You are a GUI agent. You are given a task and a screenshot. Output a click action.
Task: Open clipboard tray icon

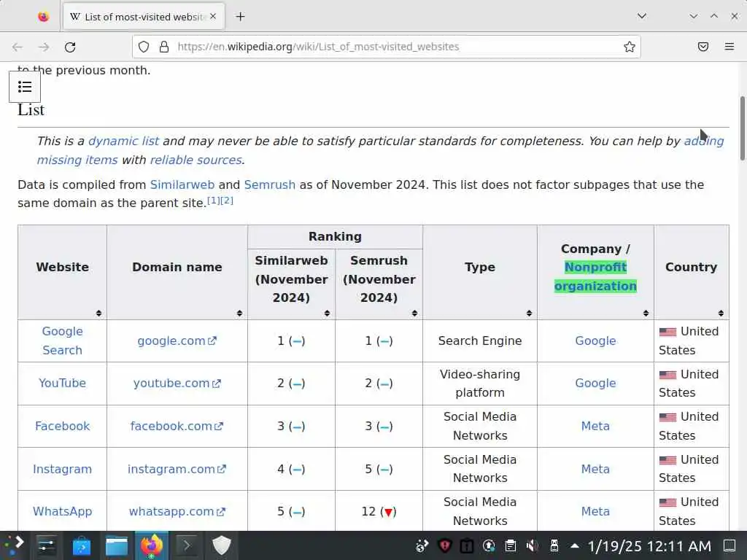pos(510,545)
